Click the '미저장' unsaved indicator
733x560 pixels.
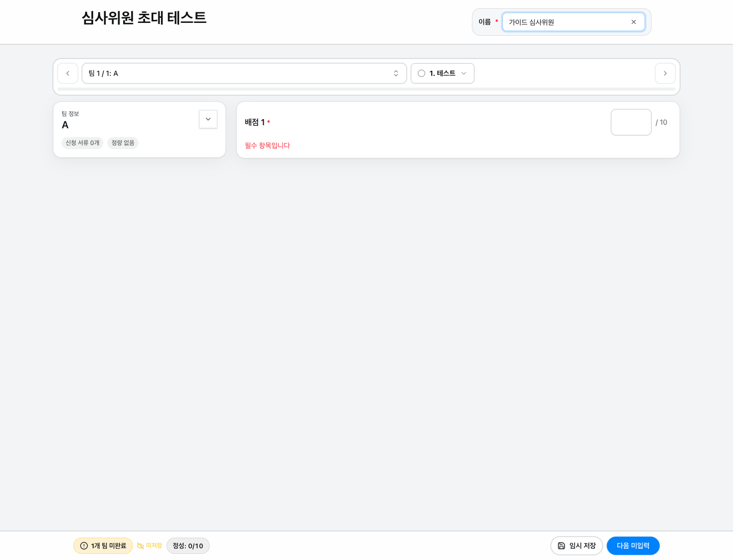tap(149, 546)
